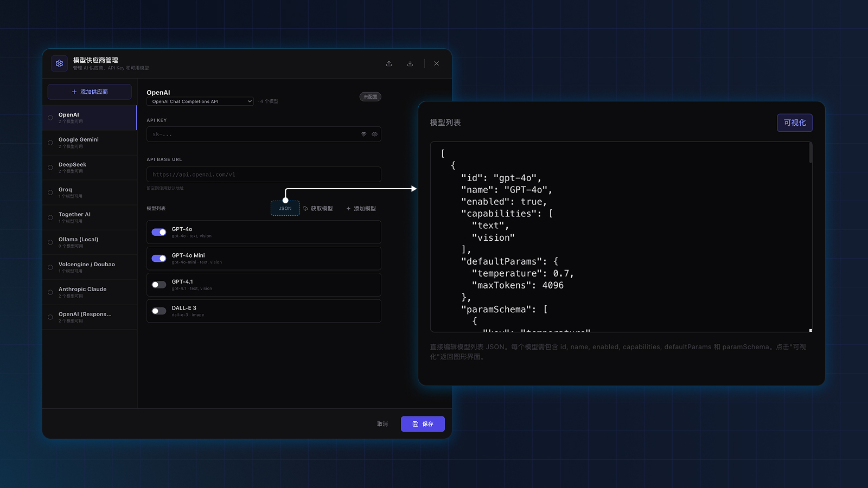Select the Together AI provider

90,217
